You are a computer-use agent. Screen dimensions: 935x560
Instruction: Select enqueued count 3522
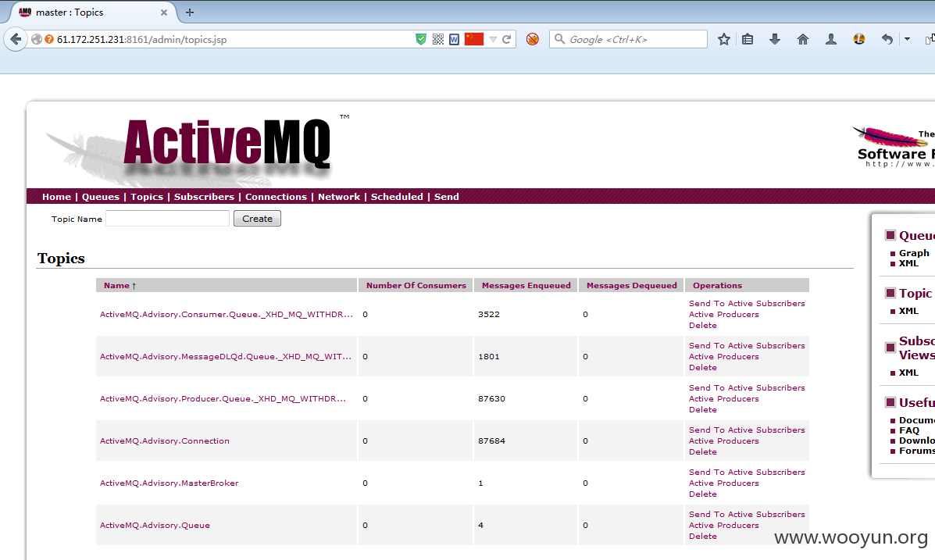[488, 314]
